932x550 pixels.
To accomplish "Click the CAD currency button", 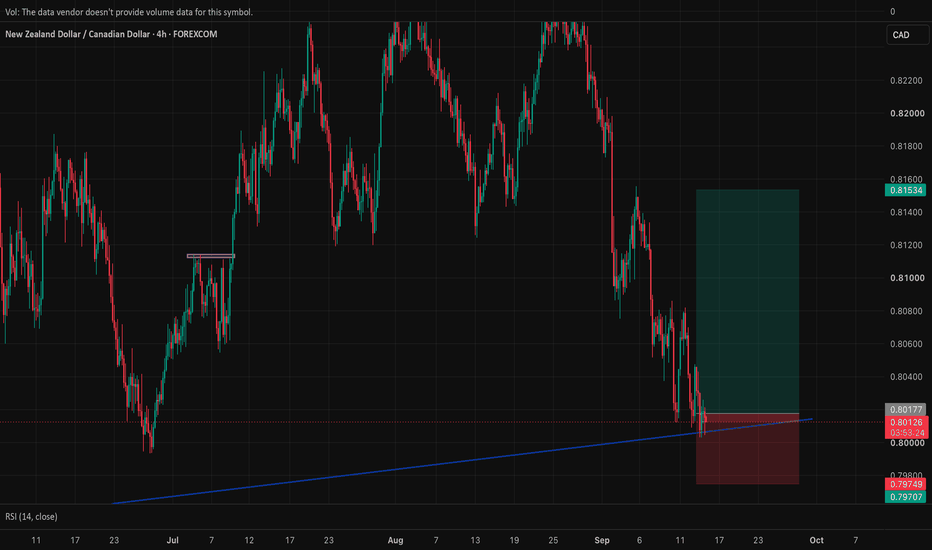I will [907, 35].
